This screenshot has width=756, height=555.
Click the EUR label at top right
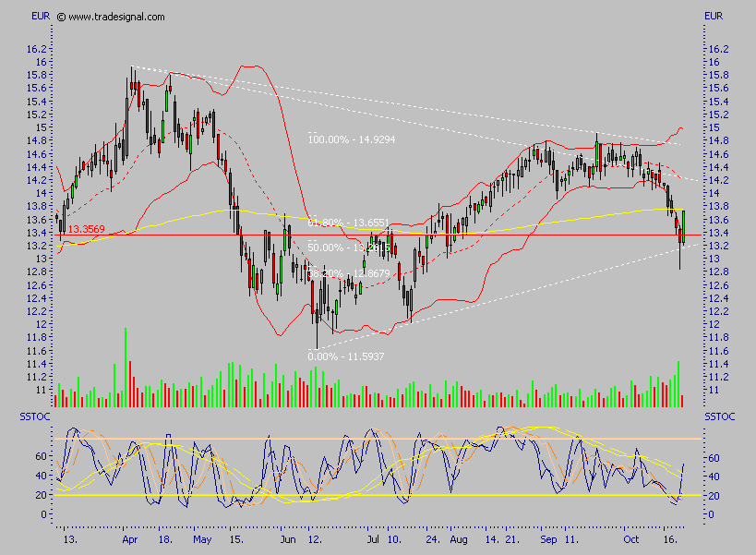coord(714,16)
